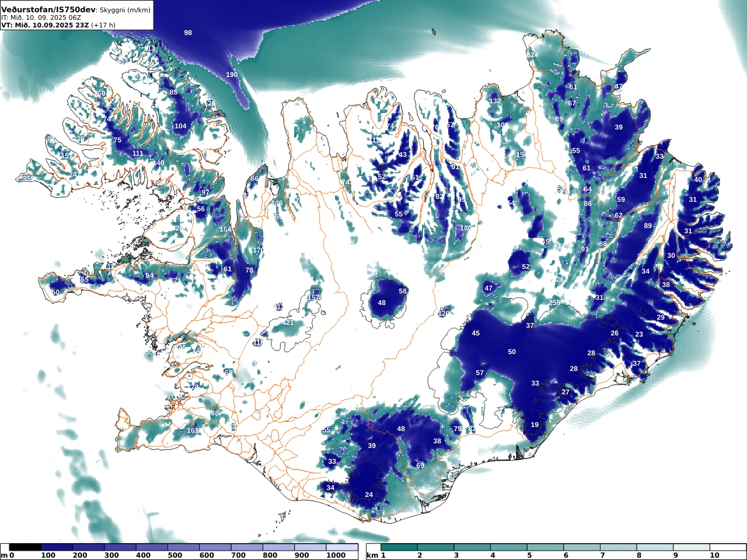
Task: Select km legend swatch between 5 and 6
Action: pos(545,547)
